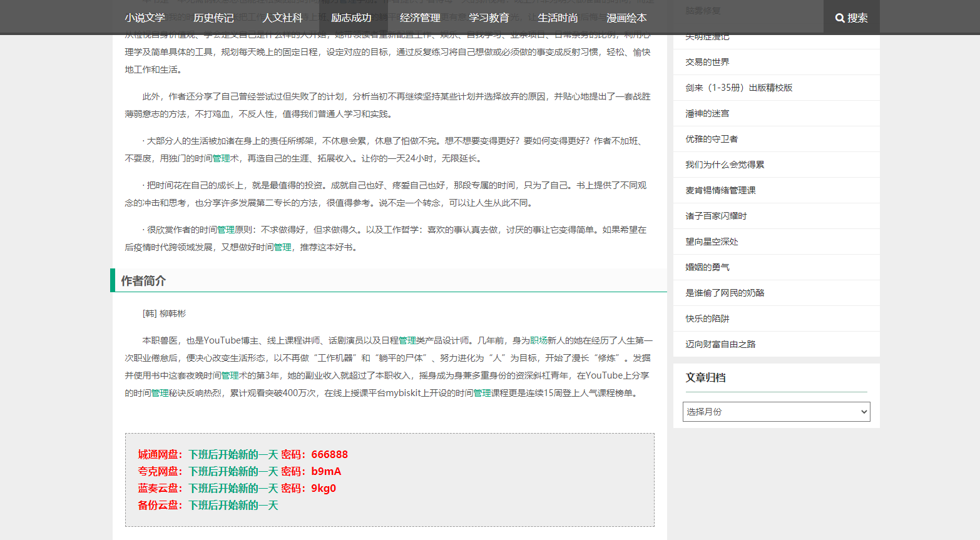
Task: Open sidebar link 麦肯锡情绪管理课
Action: point(720,190)
